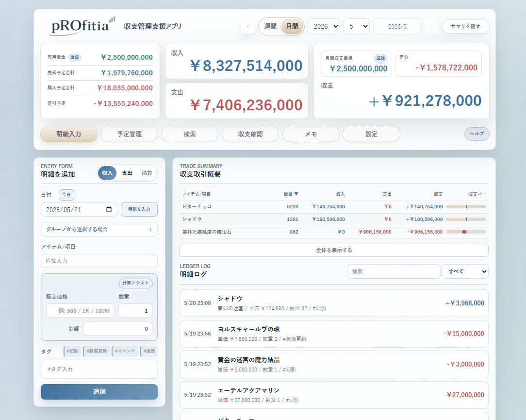This screenshot has width=526, height=420.
Task: Click the 今日 date button
Action: pos(66,195)
